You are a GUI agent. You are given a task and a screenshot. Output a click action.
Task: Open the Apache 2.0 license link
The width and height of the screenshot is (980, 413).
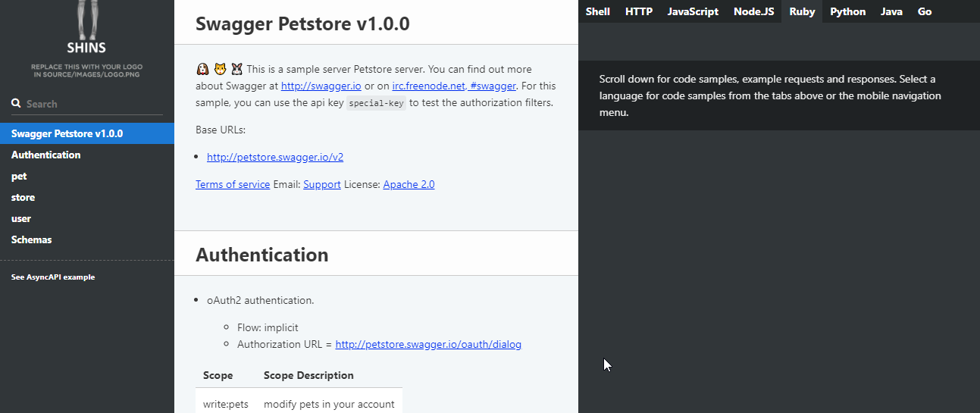point(409,184)
